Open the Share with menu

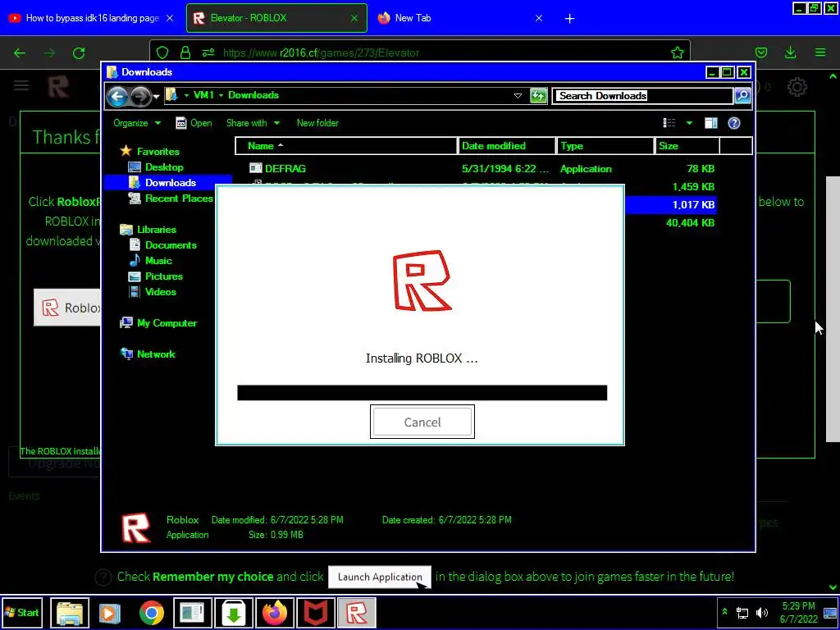tap(253, 123)
